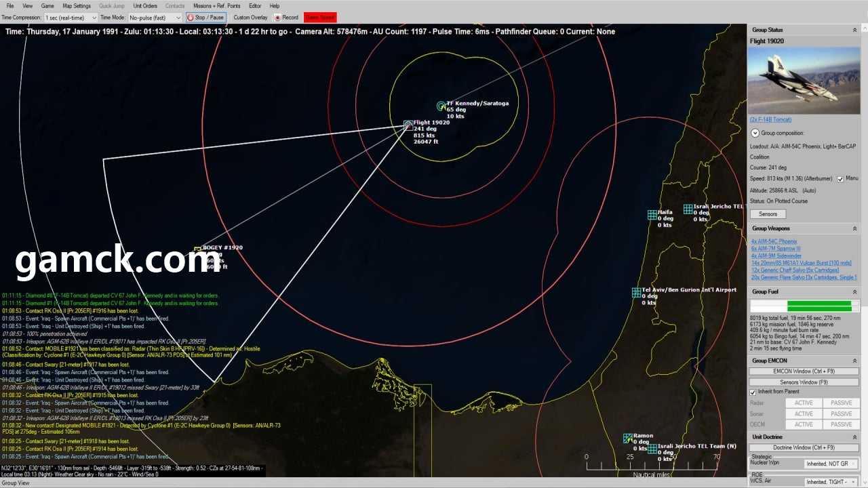
Task: Open the View menu
Action: tap(27, 6)
